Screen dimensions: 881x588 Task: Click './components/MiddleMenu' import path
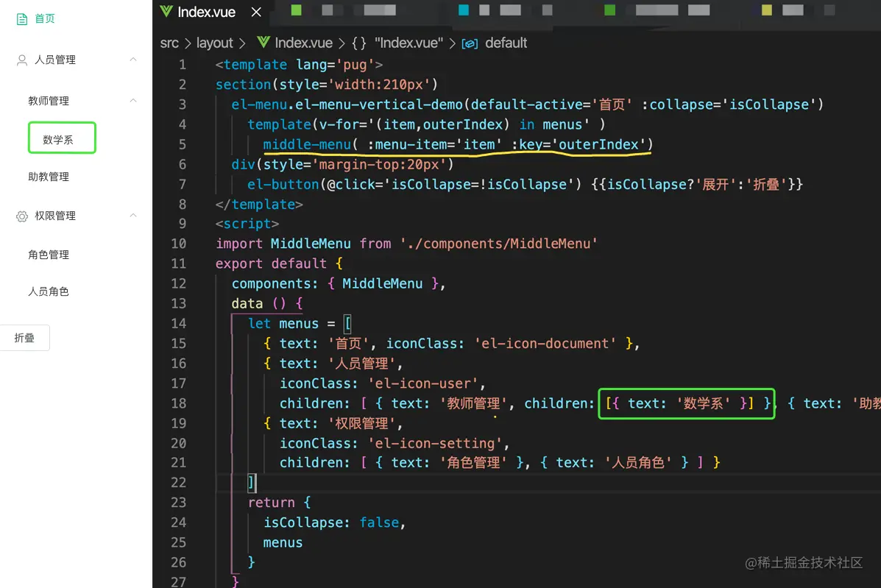point(499,243)
